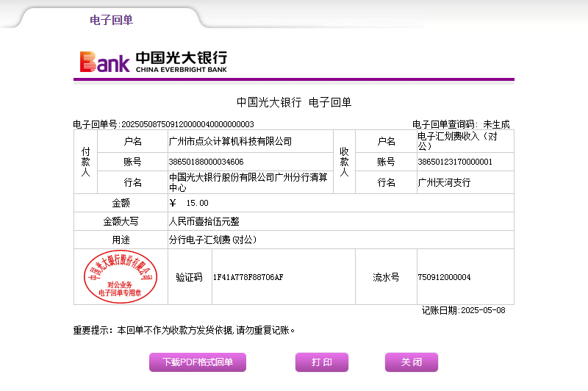Click payer account number 38650188000034606
The width and height of the screenshot is (588, 391).
(x=207, y=162)
